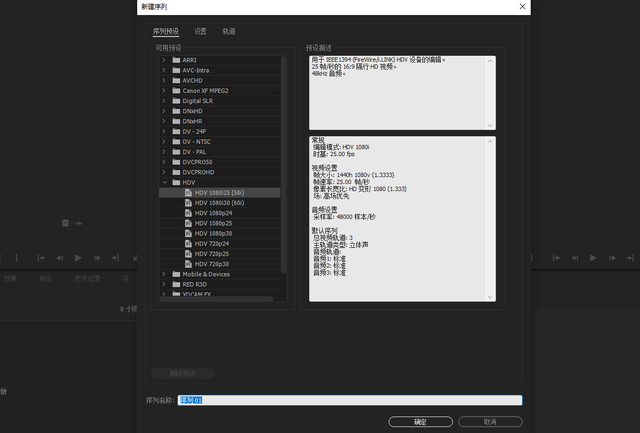Click the preset list vertical scrollbar
Screen dimensions: 640x433
pyautogui.click(x=283, y=164)
